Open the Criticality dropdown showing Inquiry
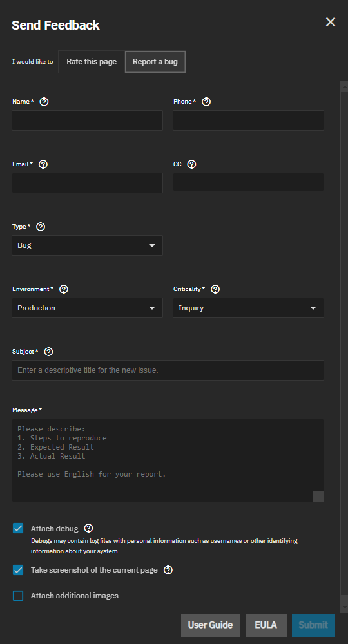The width and height of the screenshot is (348, 644). (248, 308)
